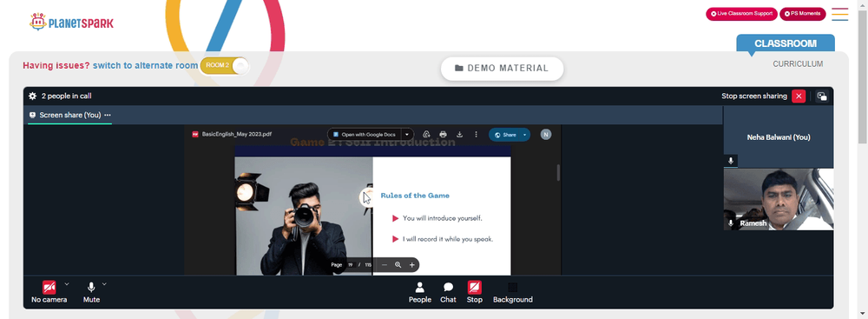Switch to the CURRICULUM tab
The height and width of the screenshot is (319, 868).
coord(798,63)
